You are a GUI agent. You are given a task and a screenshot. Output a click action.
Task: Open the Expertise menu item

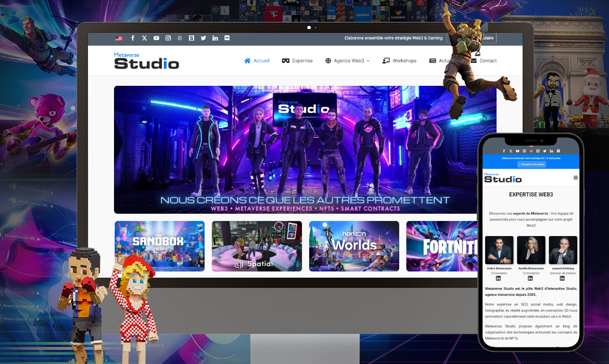[x=297, y=60]
